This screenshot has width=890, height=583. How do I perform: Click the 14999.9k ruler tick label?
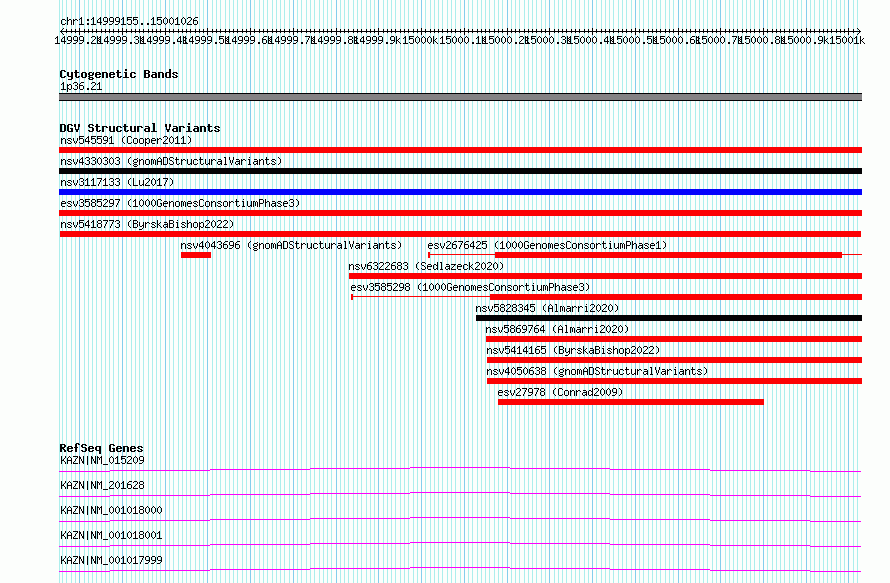(377, 40)
